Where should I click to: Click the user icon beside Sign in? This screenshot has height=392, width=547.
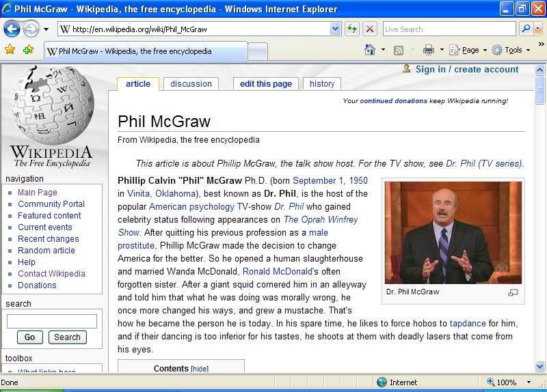click(x=406, y=68)
